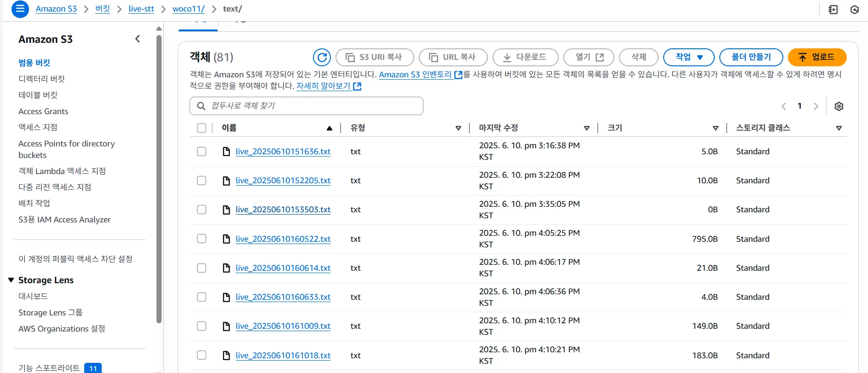Click the 다운로드 button
The image size is (868, 373).
click(525, 57)
